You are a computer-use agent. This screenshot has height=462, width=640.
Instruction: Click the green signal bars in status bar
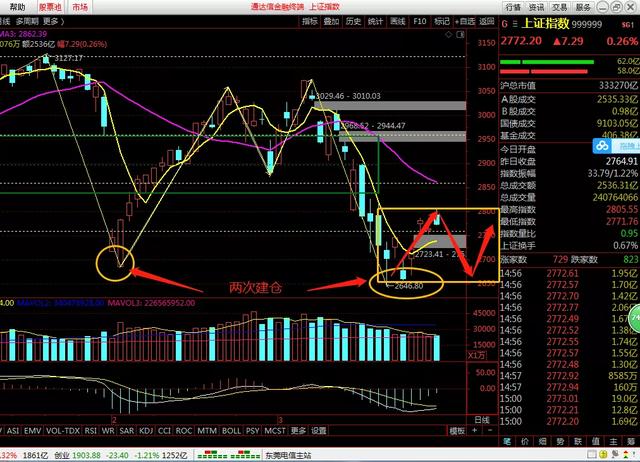pos(229,455)
